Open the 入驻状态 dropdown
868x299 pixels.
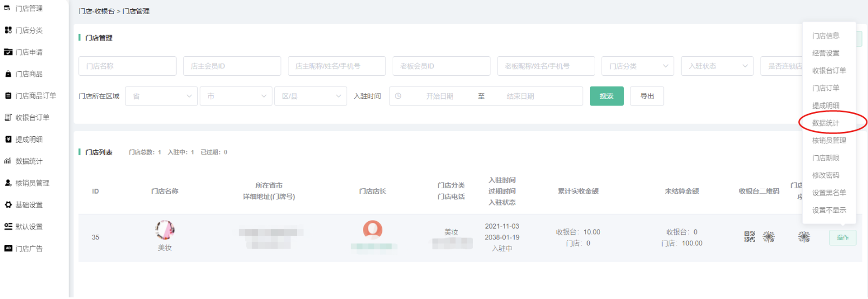[x=716, y=66]
